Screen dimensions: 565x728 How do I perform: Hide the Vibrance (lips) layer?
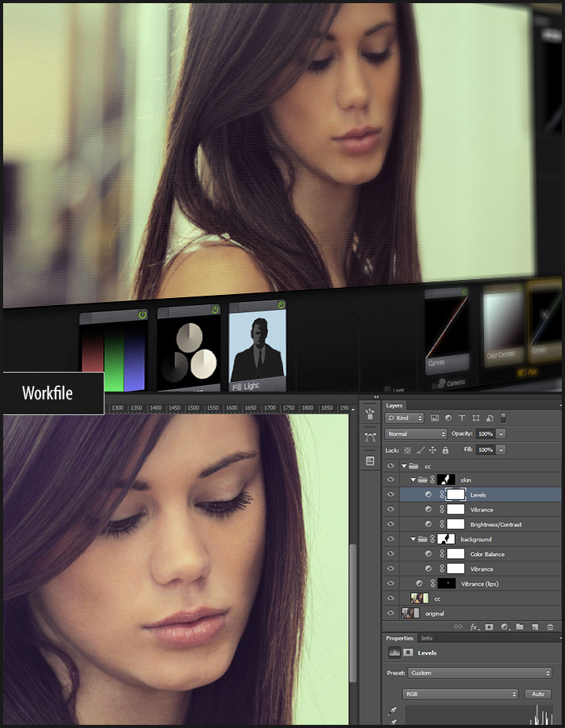[391, 583]
